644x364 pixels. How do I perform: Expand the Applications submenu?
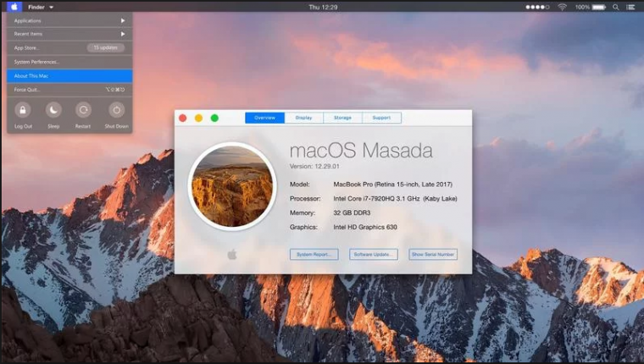[69, 20]
